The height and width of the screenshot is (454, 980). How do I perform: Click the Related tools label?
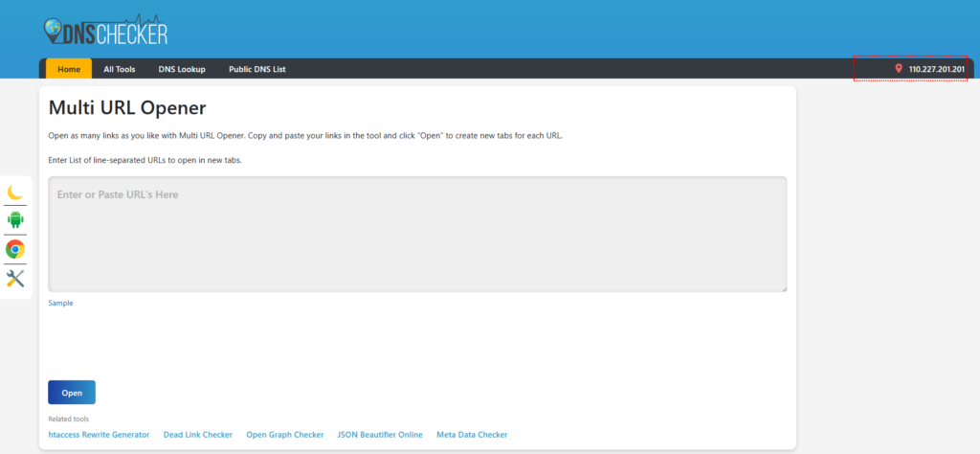click(68, 419)
